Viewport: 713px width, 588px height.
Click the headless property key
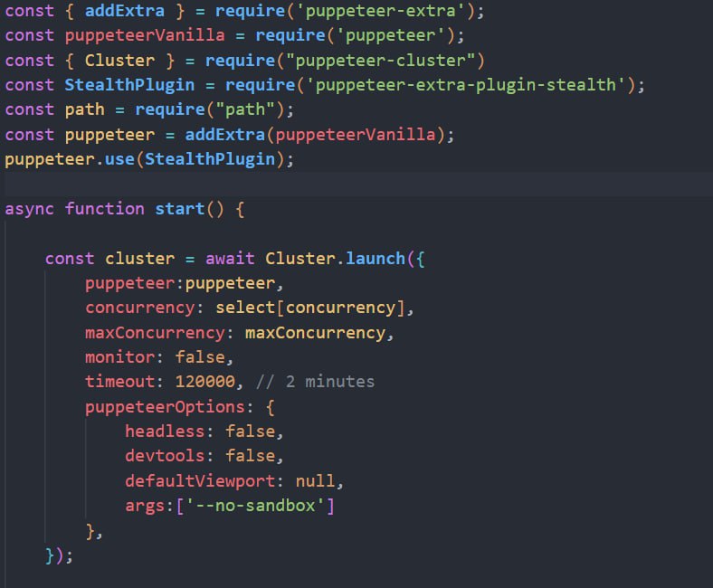[165, 432]
